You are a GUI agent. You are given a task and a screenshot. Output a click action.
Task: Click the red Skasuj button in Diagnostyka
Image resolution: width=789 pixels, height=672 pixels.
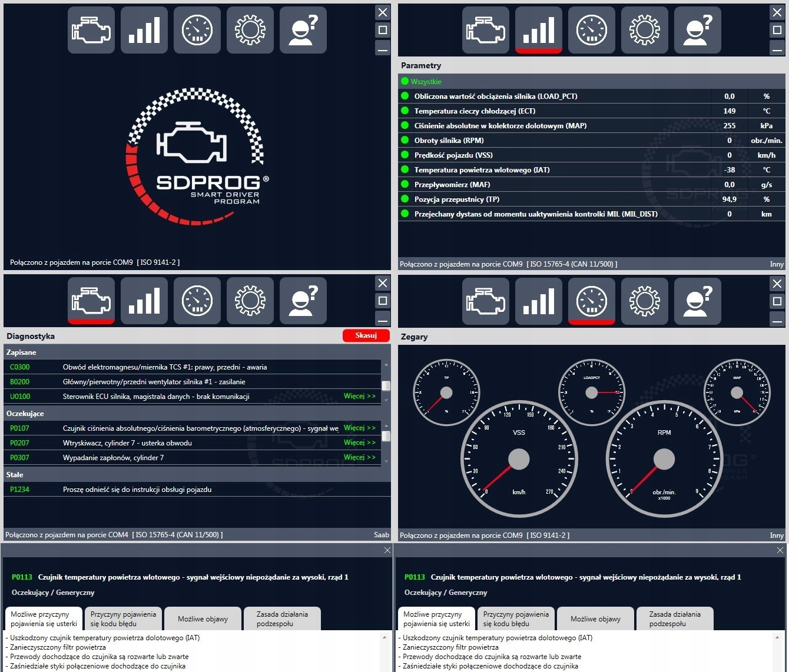pyautogui.click(x=366, y=335)
